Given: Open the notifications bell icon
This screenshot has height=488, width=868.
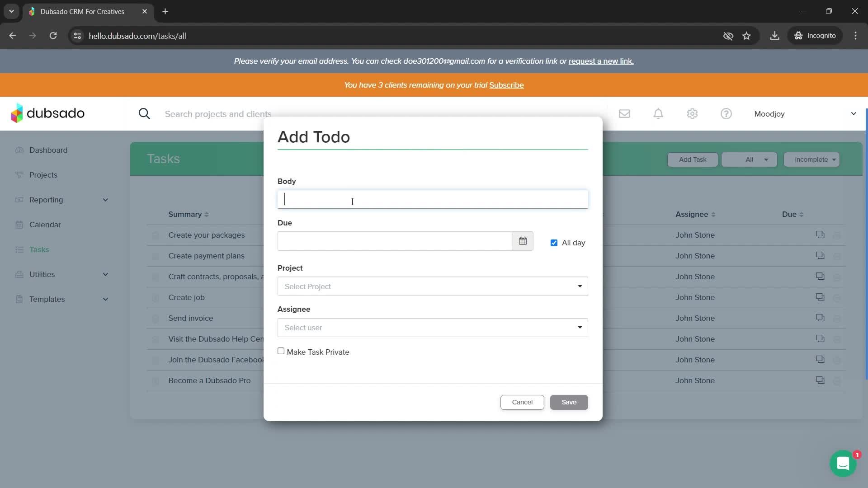Looking at the screenshot, I should click(658, 114).
